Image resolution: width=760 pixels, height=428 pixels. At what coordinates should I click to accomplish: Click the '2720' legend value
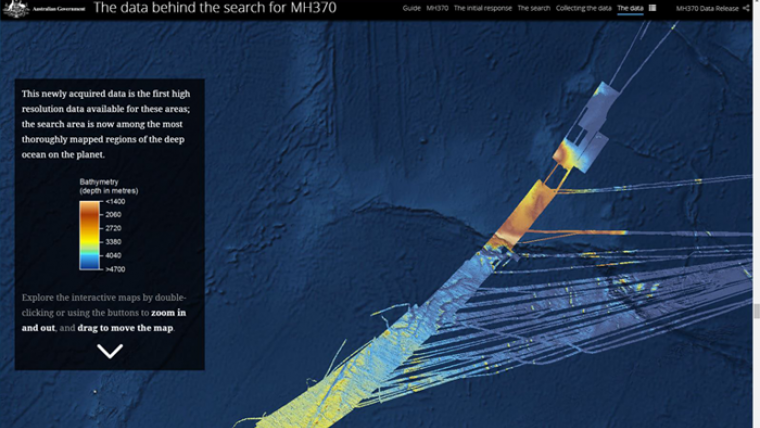click(113, 228)
